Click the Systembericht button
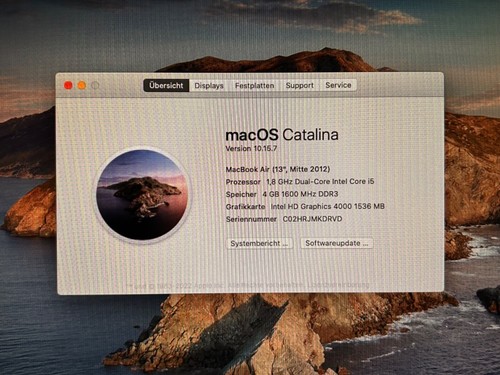The width and height of the screenshot is (500, 375). (x=260, y=243)
